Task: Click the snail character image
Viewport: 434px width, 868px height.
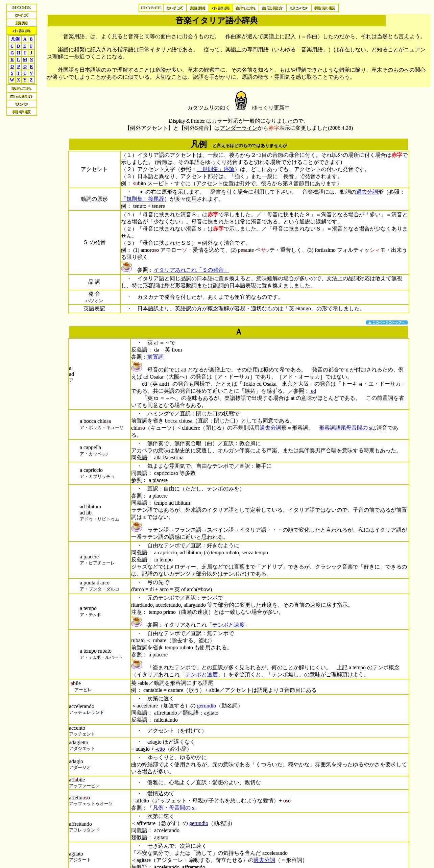Action: pyautogui.click(x=241, y=100)
